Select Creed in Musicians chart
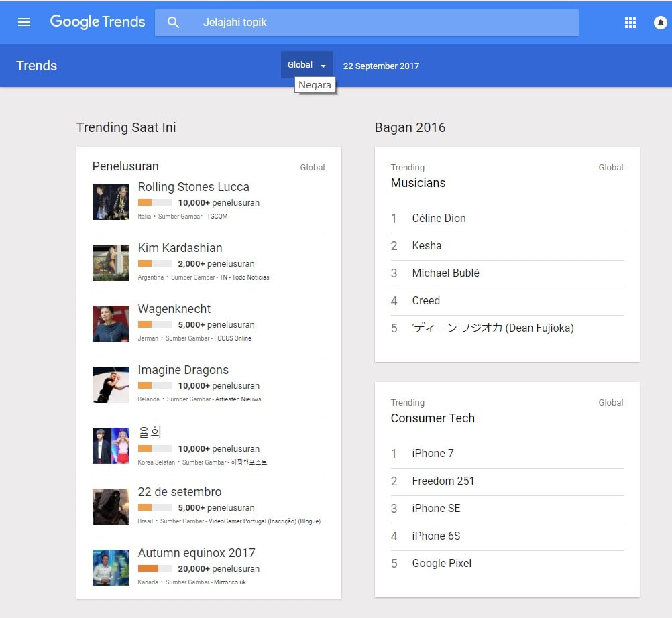This screenshot has width=672, height=618. coord(507,301)
